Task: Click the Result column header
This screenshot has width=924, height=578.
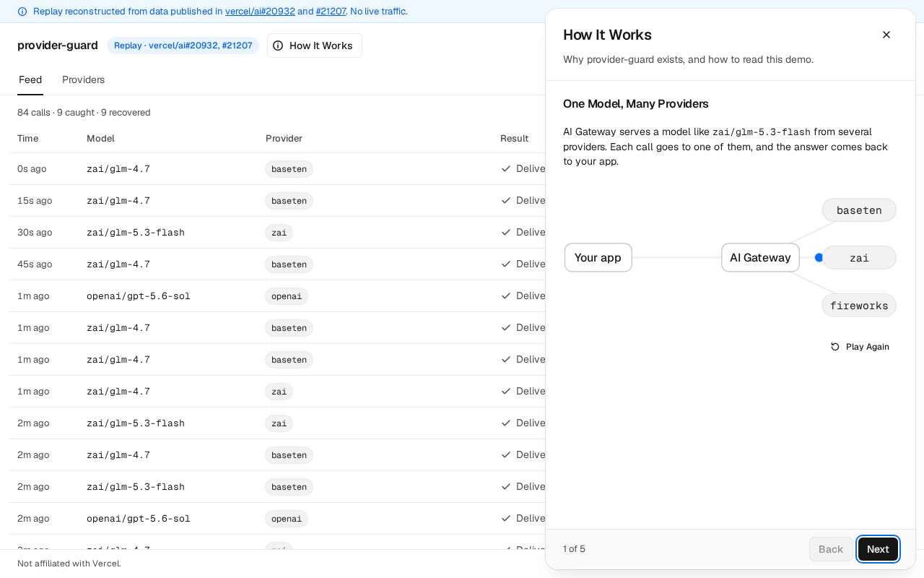Action: [x=514, y=139]
